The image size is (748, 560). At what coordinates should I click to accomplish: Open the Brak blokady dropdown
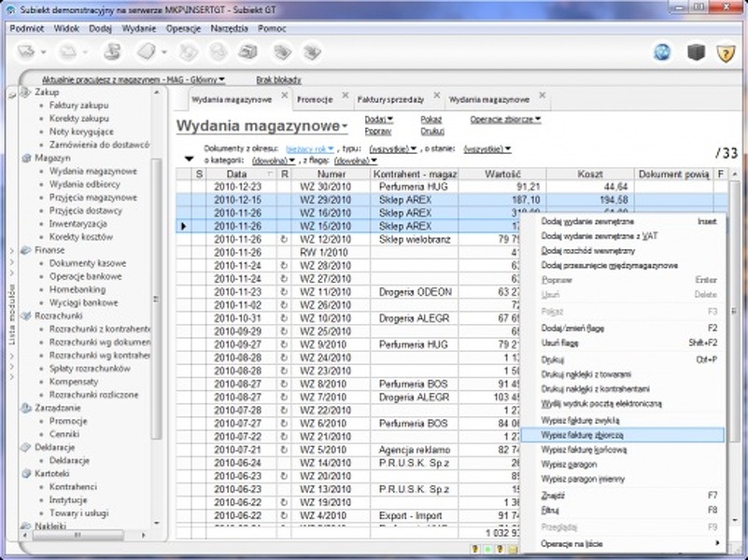coord(279,79)
